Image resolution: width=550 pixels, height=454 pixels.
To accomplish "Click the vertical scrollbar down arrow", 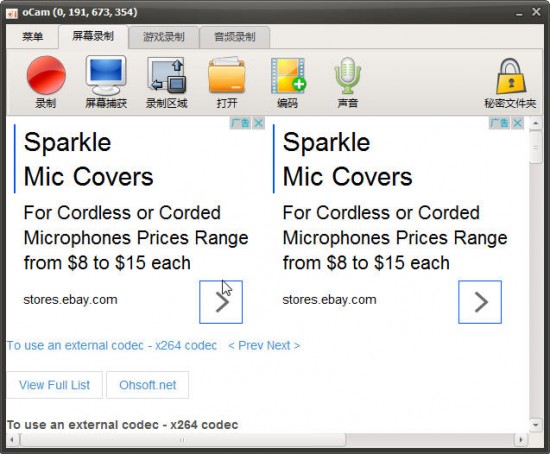I will click(x=536, y=425).
